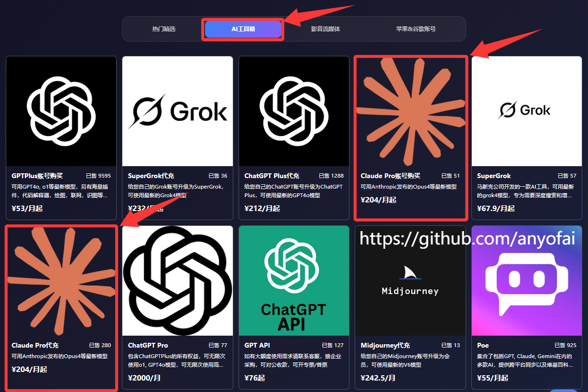
Task: Click the purple Poe robot logo
Action: tap(526, 284)
